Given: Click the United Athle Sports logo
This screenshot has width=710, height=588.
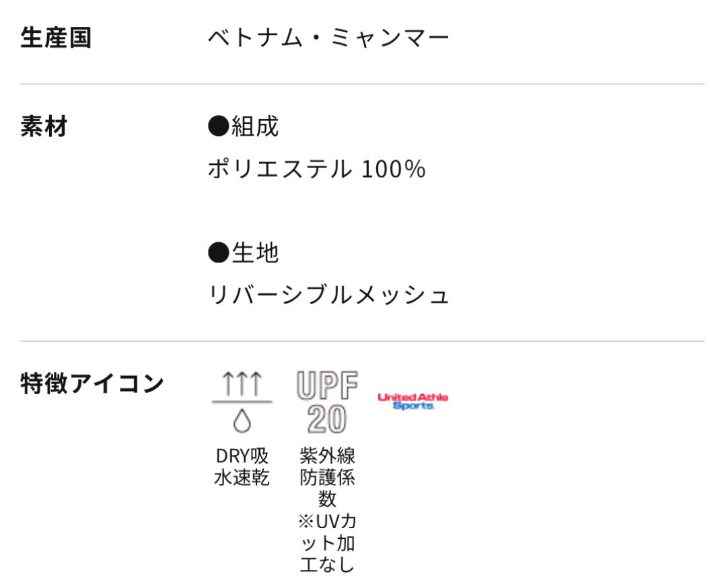Looking at the screenshot, I should (x=413, y=402).
